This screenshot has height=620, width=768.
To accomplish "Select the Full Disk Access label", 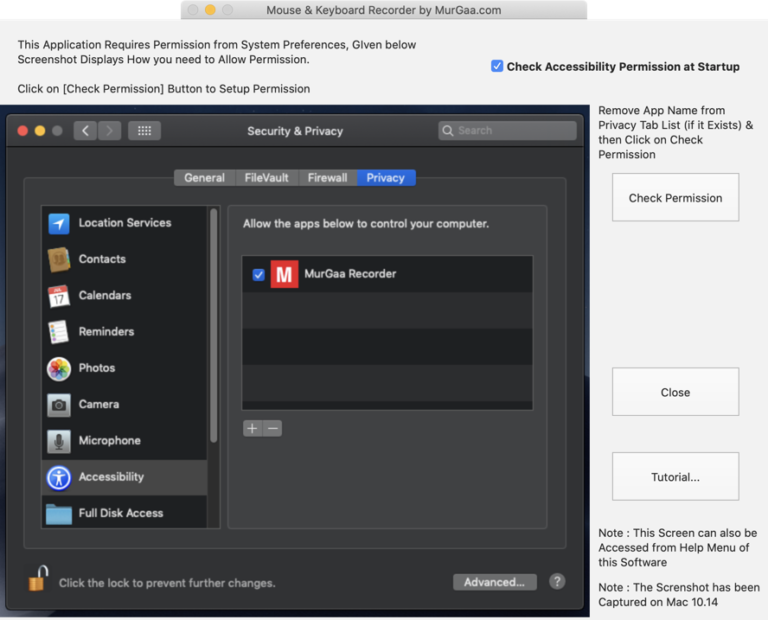I will pos(121,513).
